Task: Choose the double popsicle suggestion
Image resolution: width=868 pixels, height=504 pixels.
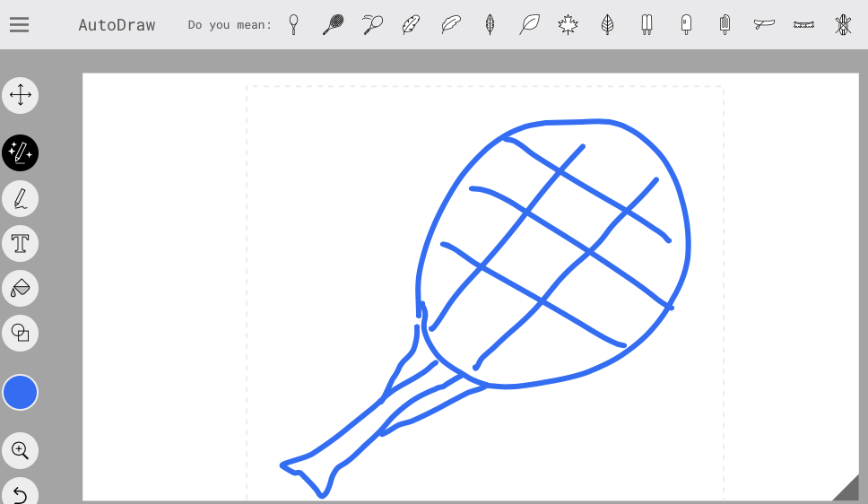Action: tap(647, 24)
